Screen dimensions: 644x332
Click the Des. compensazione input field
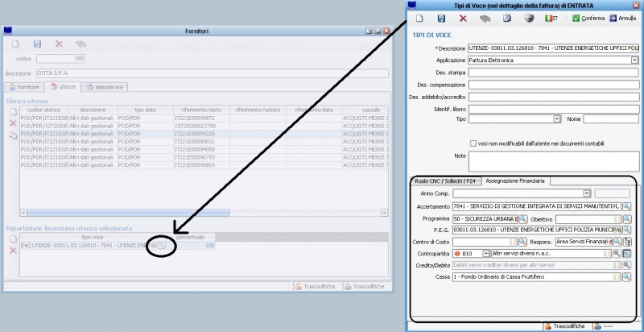pos(554,85)
